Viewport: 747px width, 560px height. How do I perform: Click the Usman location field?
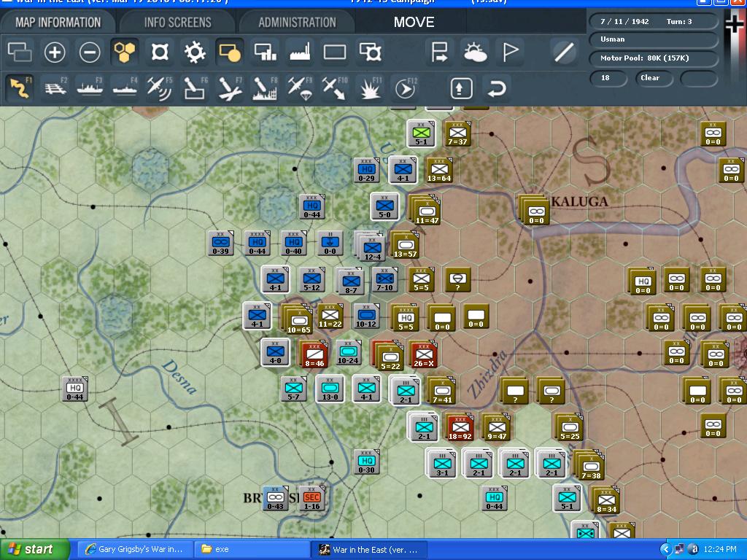tap(654, 39)
